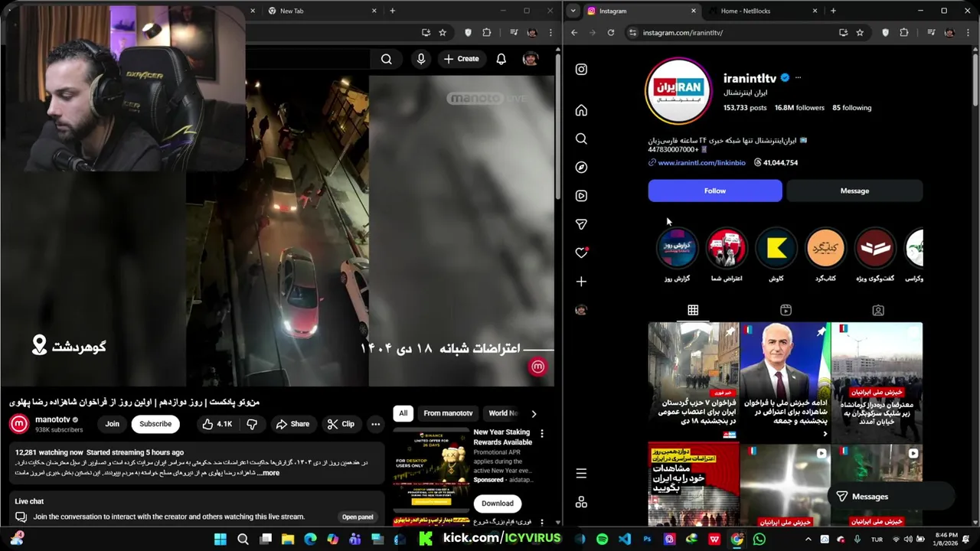980x551 pixels.
Task: Open YouTube account avatar menu
Action: coord(530,59)
